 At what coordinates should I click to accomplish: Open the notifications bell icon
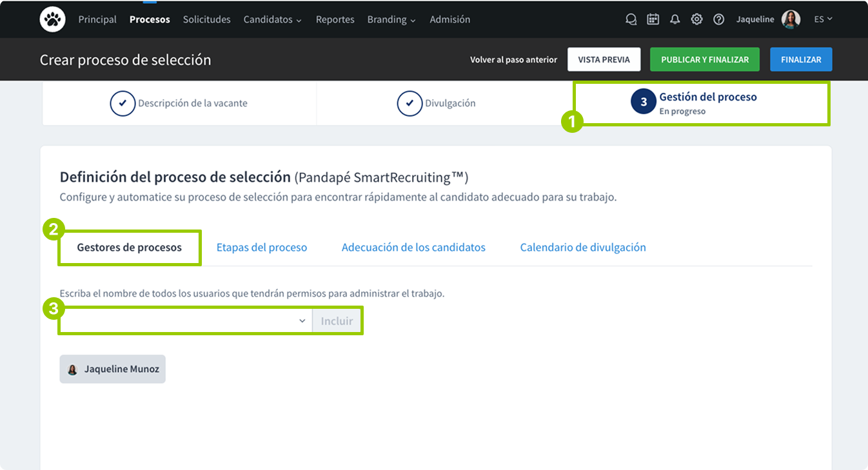coord(675,19)
